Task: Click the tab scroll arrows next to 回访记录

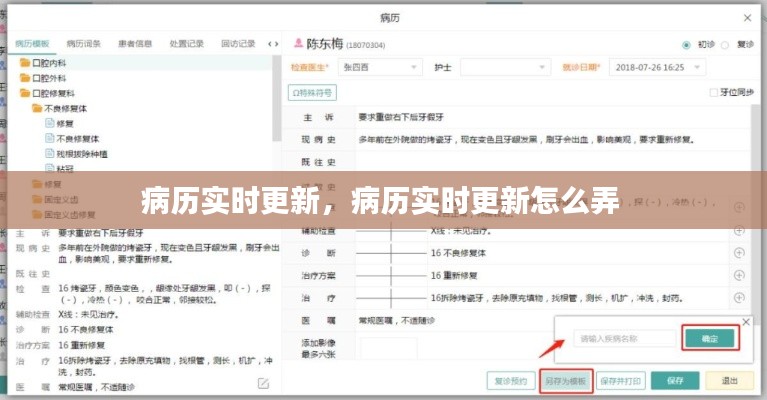Action: click(x=274, y=44)
